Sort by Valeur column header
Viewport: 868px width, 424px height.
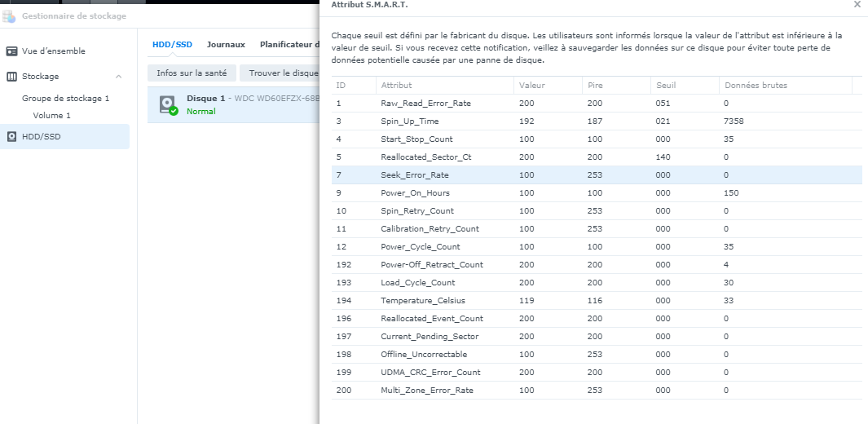548,86
